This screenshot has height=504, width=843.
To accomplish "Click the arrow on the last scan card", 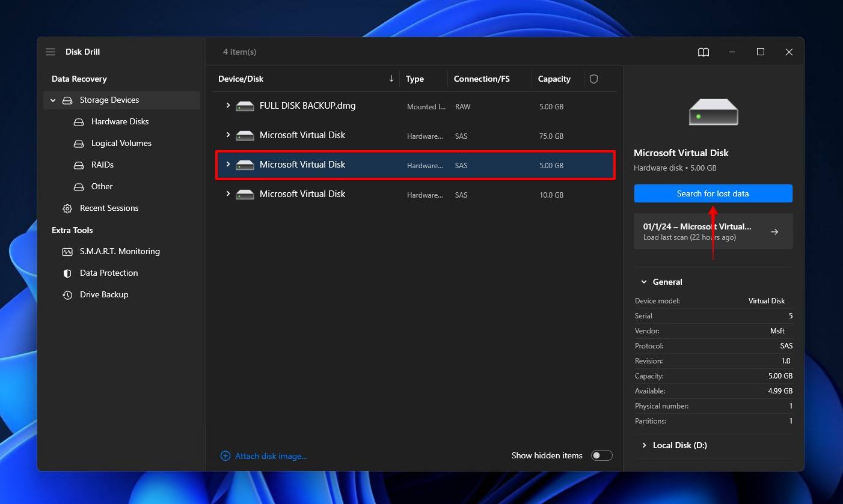I will click(774, 231).
